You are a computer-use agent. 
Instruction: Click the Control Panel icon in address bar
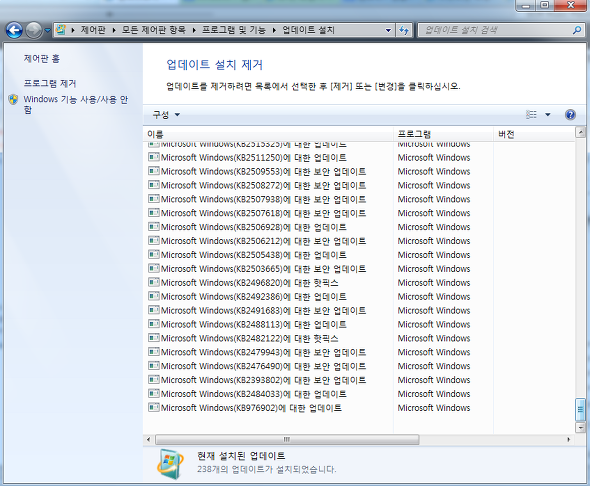[x=61, y=30]
